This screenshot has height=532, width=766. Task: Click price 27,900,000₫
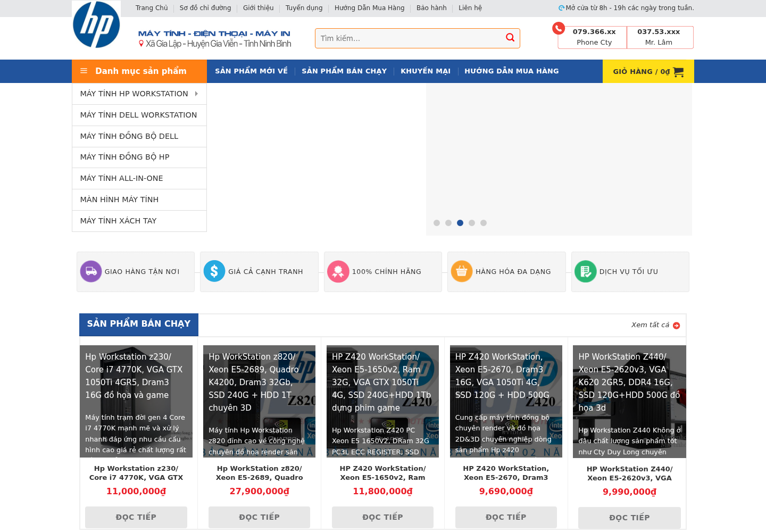click(260, 491)
